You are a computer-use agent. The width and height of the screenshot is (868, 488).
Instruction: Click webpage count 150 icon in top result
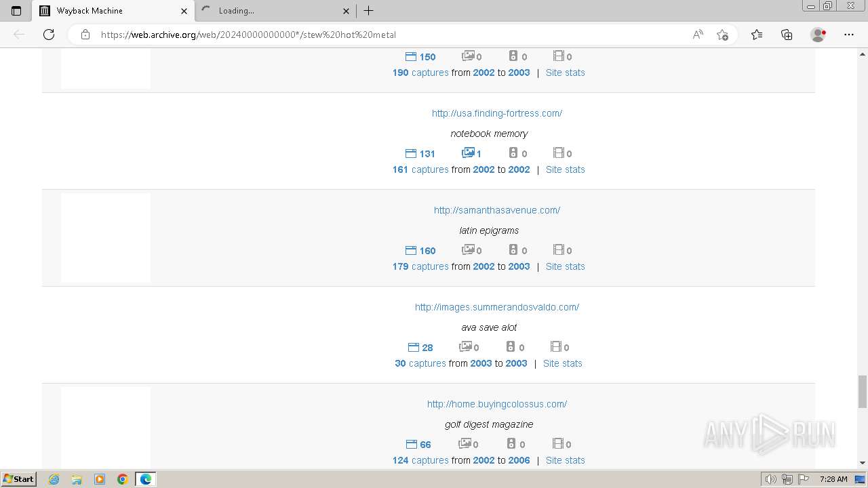coord(420,57)
